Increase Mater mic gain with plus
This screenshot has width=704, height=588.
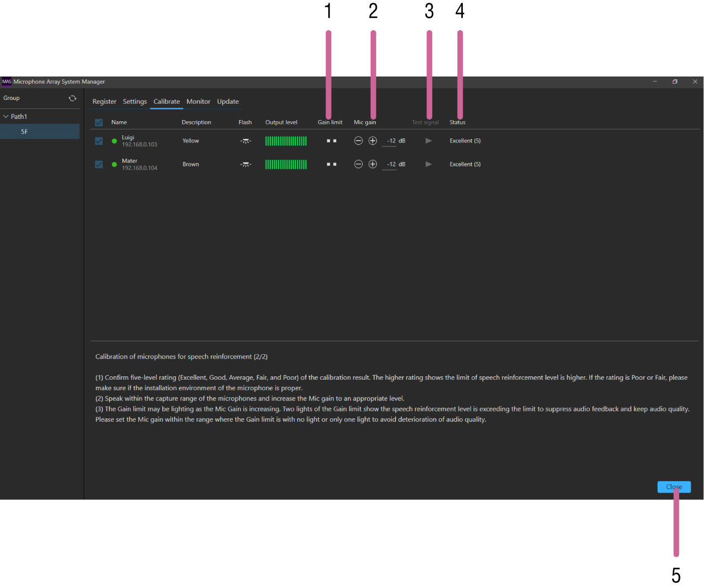click(x=373, y=164)
